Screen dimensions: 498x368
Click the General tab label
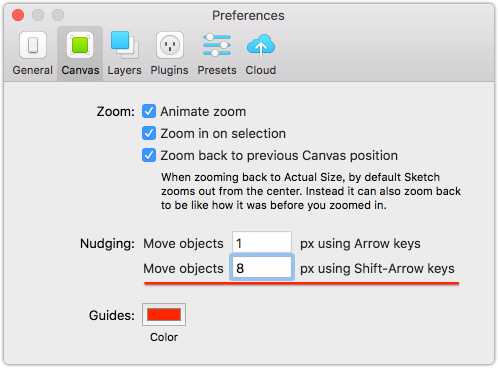[x=33, y=70]
